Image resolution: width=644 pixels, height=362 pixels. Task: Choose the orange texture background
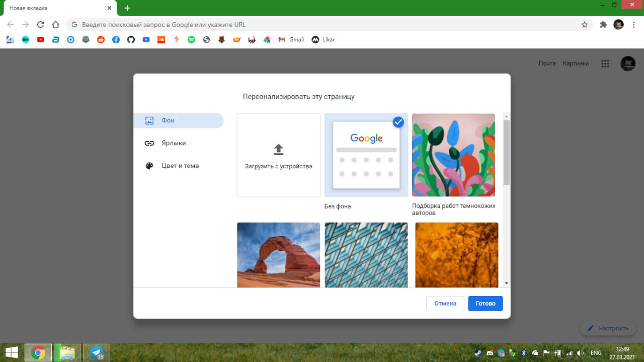(456, 255)
